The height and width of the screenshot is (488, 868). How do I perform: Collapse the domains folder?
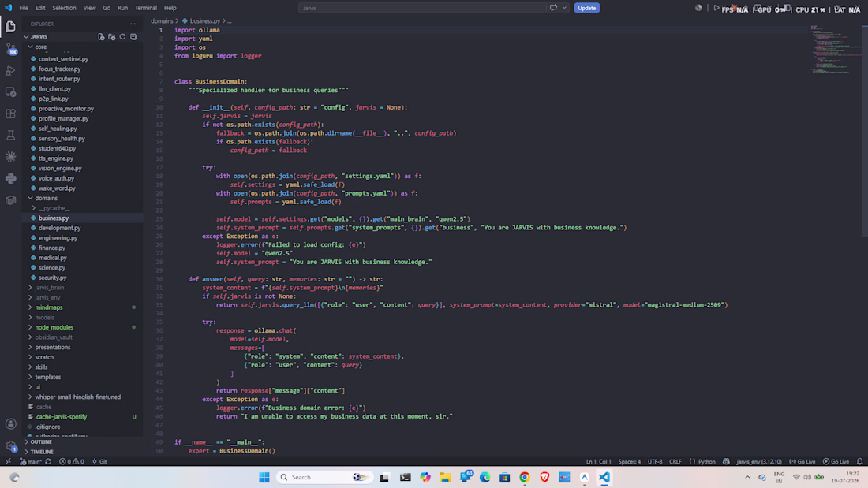coord(46,198)
